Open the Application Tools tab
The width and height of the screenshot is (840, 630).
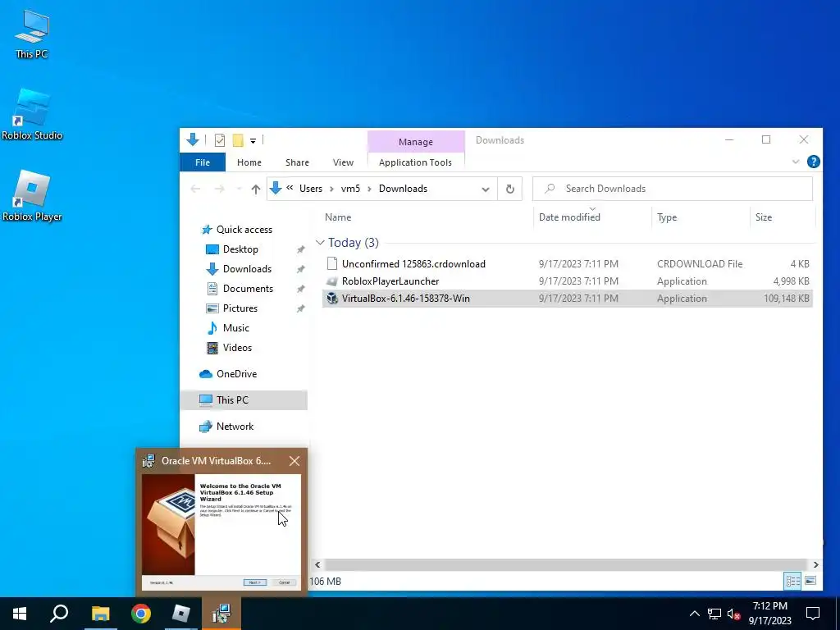(x=415, y=162)
